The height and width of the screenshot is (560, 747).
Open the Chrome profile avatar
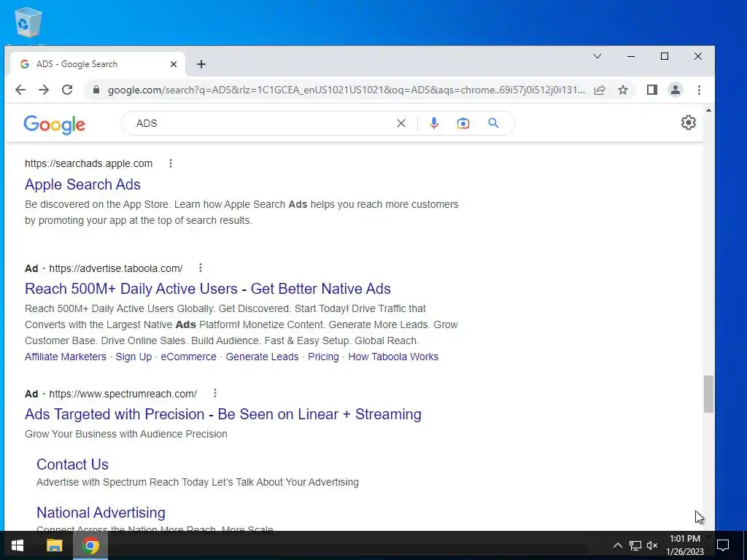click(675, 90)
